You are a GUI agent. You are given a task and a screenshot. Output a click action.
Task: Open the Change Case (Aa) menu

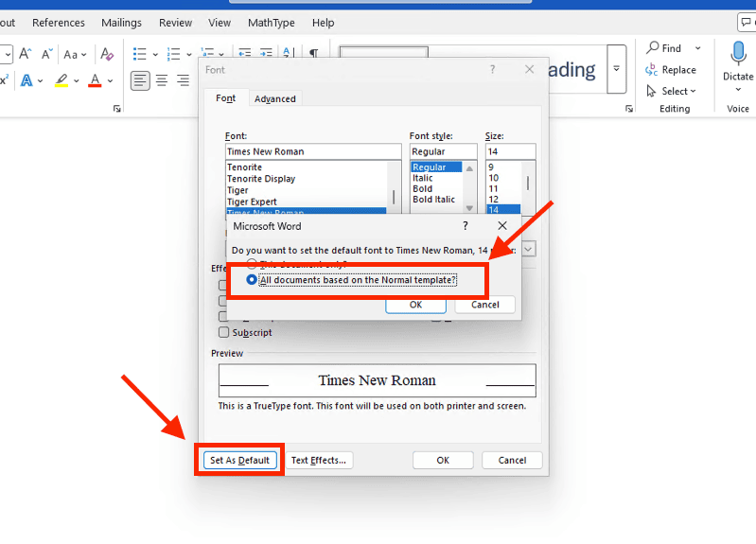75,55
